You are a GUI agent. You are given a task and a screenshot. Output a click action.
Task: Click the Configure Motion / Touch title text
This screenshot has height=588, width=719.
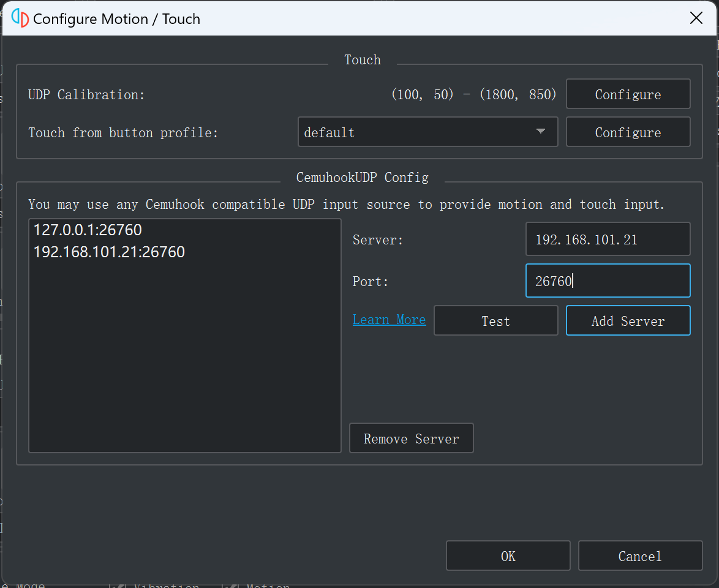pyautogui.click(x=116, y=19)
